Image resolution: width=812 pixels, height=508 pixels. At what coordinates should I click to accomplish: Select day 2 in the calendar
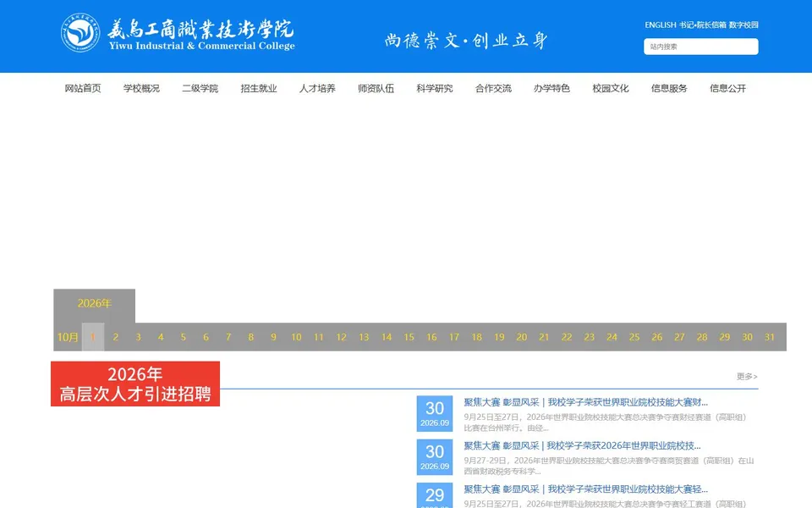116,337
